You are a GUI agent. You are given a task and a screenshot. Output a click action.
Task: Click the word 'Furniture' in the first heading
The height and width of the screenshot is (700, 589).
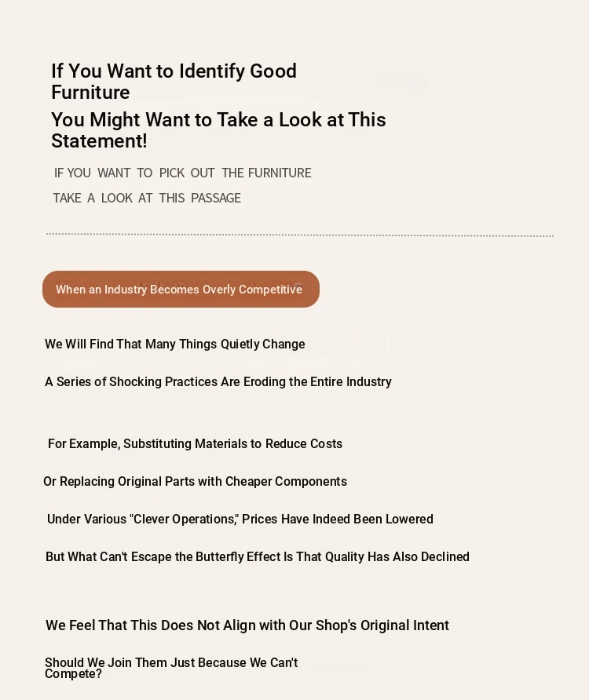point(90,93)
